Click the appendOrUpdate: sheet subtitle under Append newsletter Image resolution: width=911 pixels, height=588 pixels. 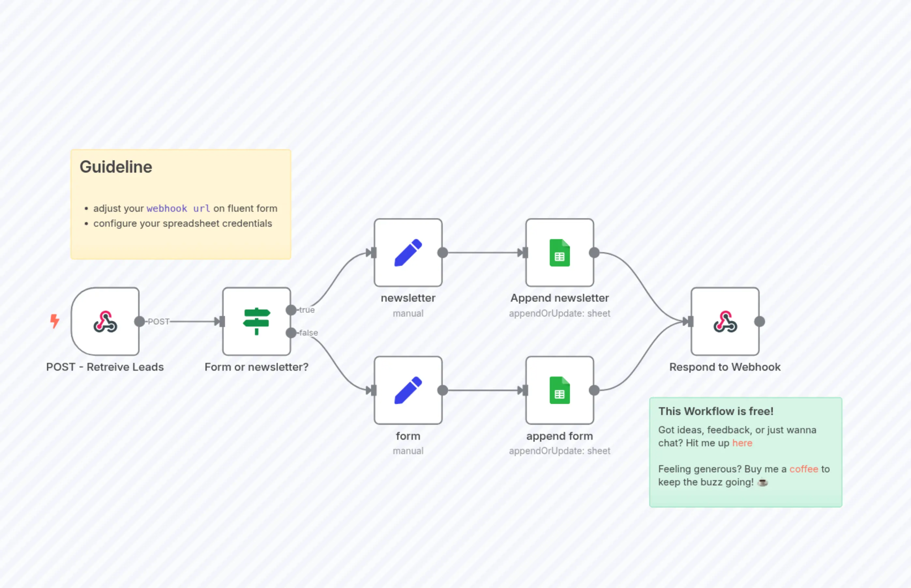560,313
